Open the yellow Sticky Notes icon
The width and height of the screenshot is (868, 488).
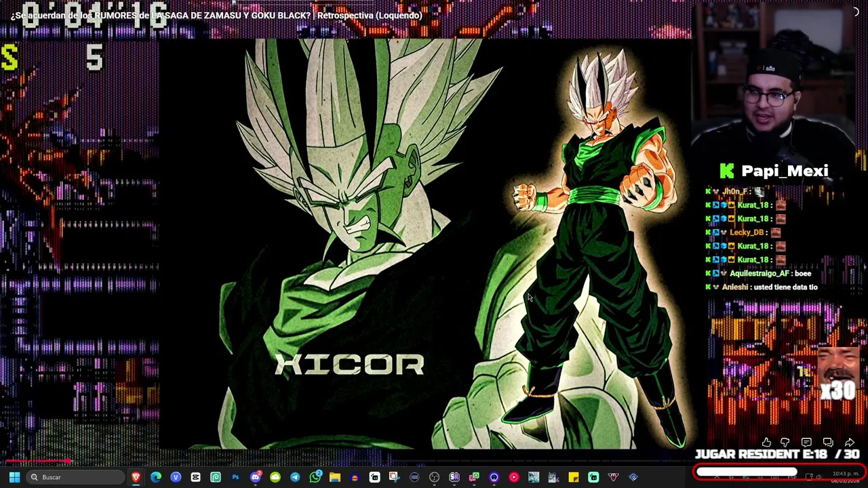574,477
